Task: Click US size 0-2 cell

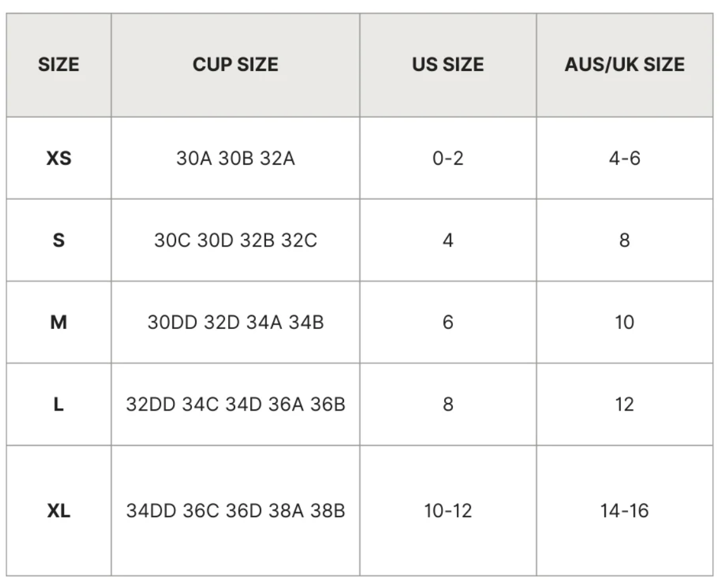Action: (447, 158)
